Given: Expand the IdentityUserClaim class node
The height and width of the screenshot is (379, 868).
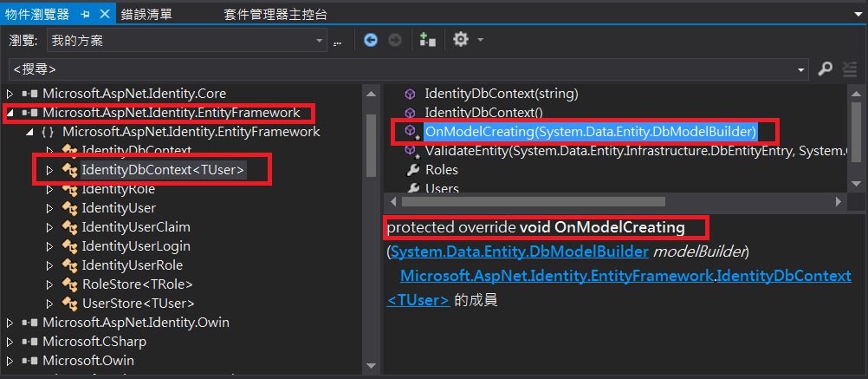Looking at the screenshot, I should pyautogui.click(x=49, y=227).
